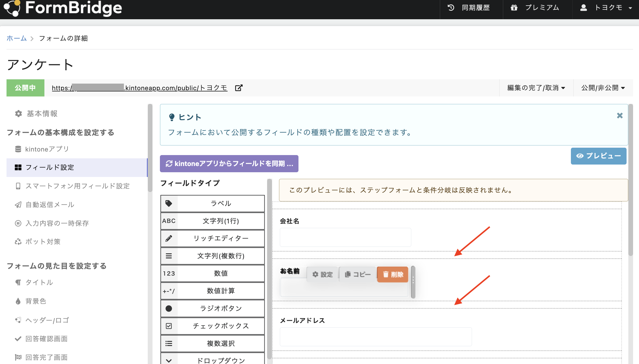Expand 編集の完了/取消 dropdown
Image resolution: width=639 pixels, height=364 pixels.
pyautogui.click(x=536, y=88)
